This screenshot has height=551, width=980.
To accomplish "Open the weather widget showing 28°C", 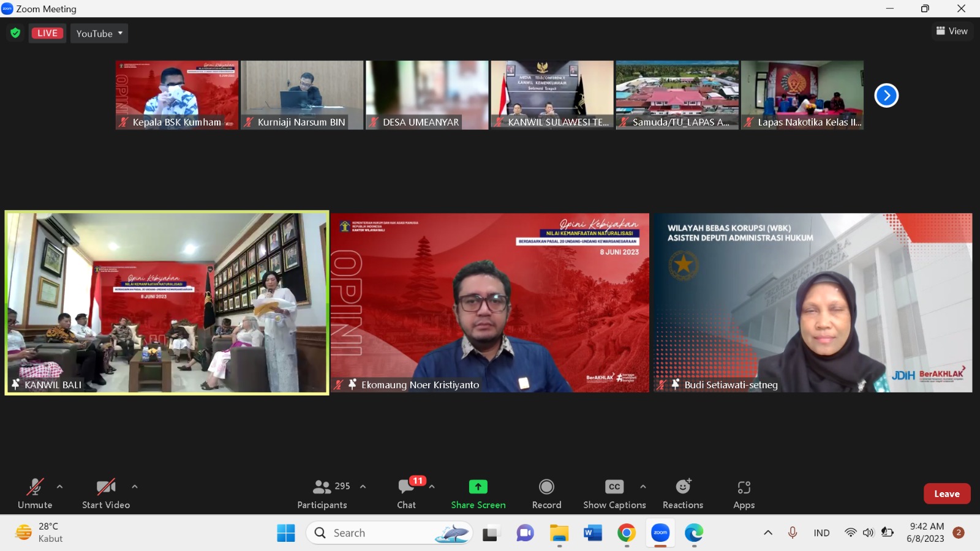I will click(x=39, y=533).
